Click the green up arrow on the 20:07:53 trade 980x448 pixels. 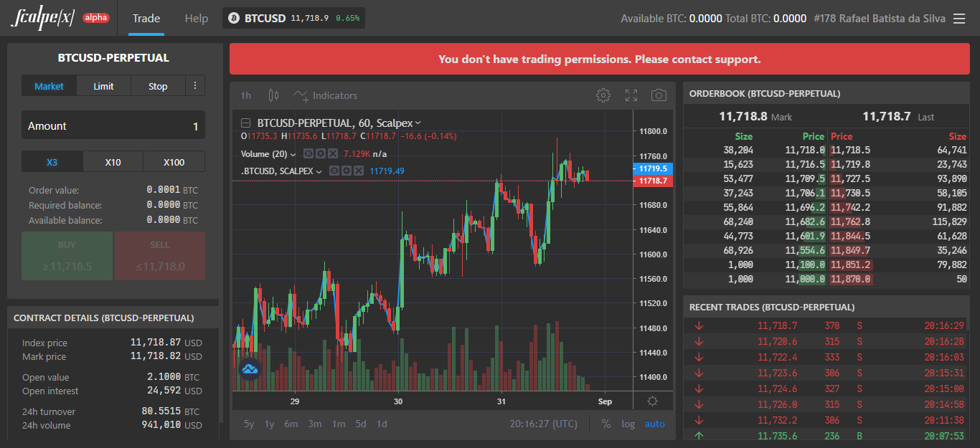699,434
